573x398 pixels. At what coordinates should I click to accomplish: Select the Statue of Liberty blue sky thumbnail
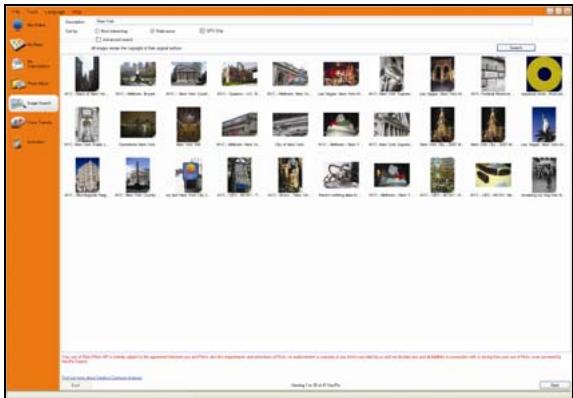tap(544, 124)
